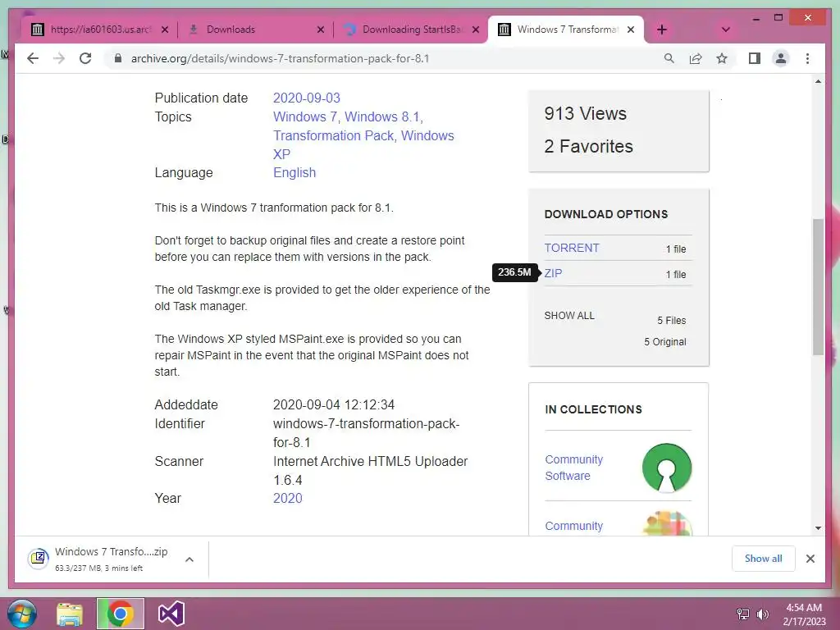Open the Windows Start menu
Viewport: 840px width, 630px height.
(22, 614)
